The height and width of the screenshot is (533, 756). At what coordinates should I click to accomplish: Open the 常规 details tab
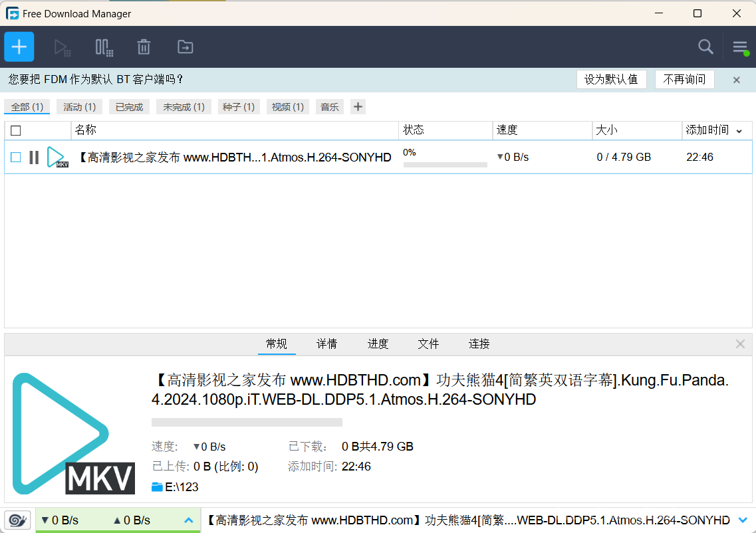(276, 344)
